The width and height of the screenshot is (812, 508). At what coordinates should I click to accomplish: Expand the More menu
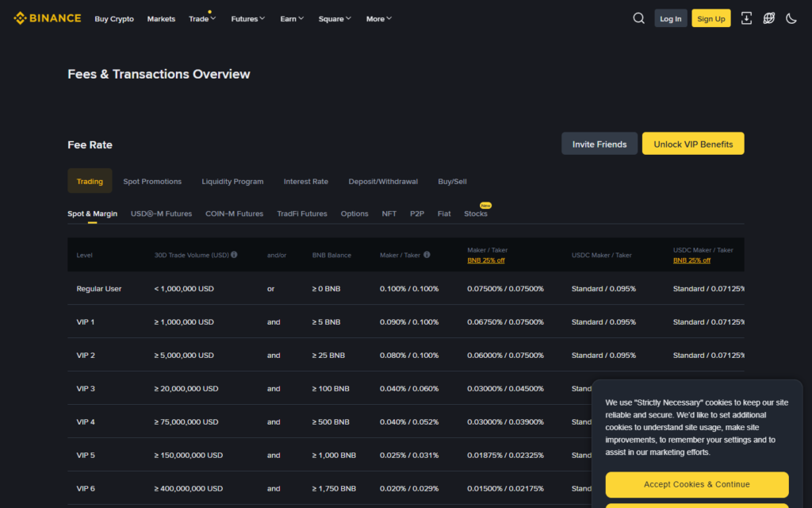tap(379, 19)
